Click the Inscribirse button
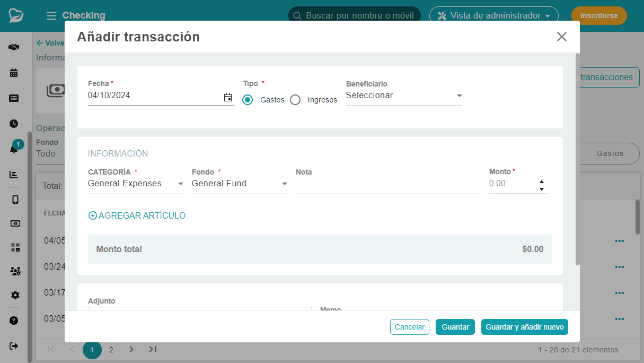The width and height of the screenshot is (644, 363). click(x=599, y=16)
